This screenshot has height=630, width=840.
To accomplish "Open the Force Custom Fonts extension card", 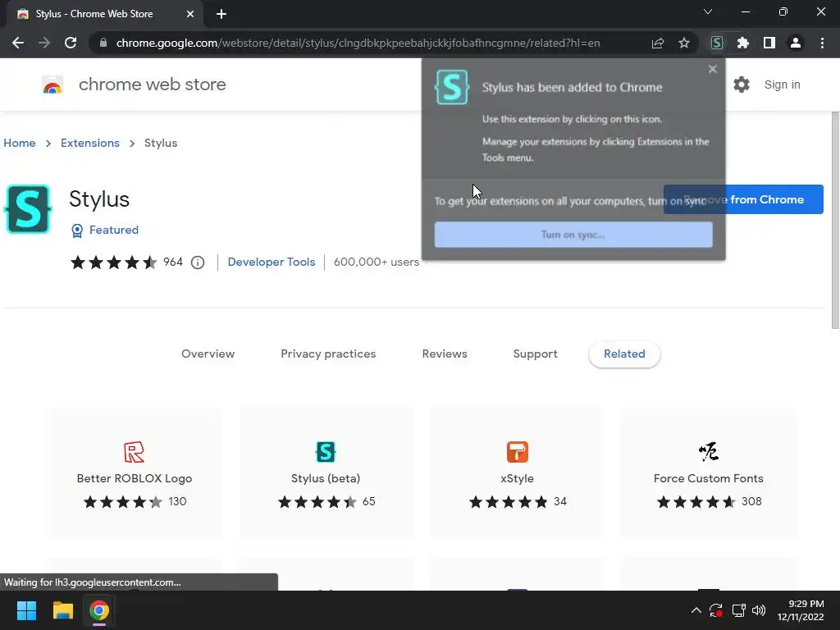I will pos(708,473).
